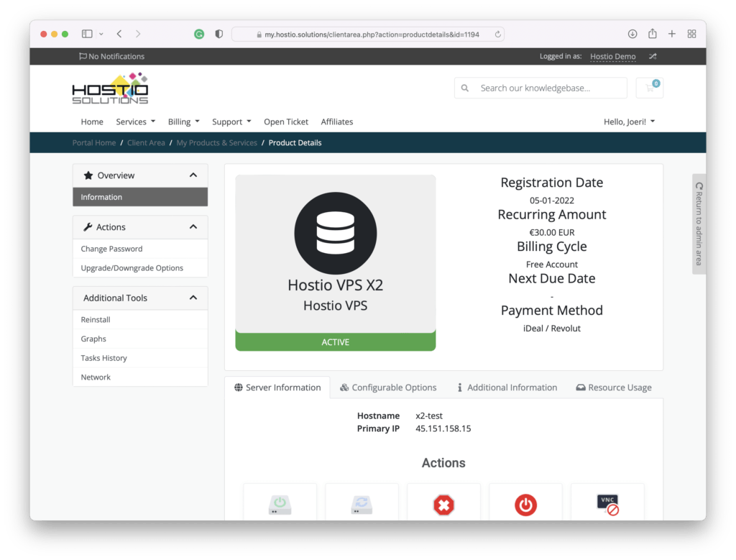Click the red power off icon

(525, 505)
